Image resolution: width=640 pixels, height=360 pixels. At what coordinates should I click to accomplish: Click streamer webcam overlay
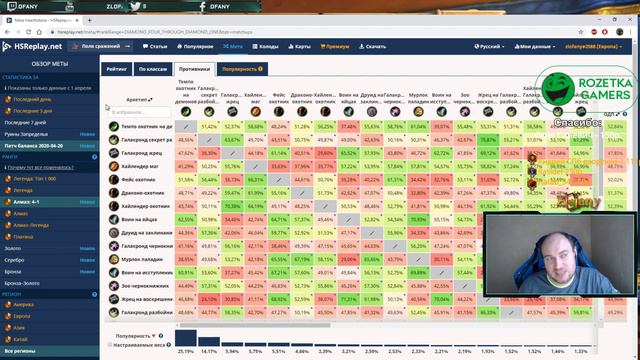559,254
